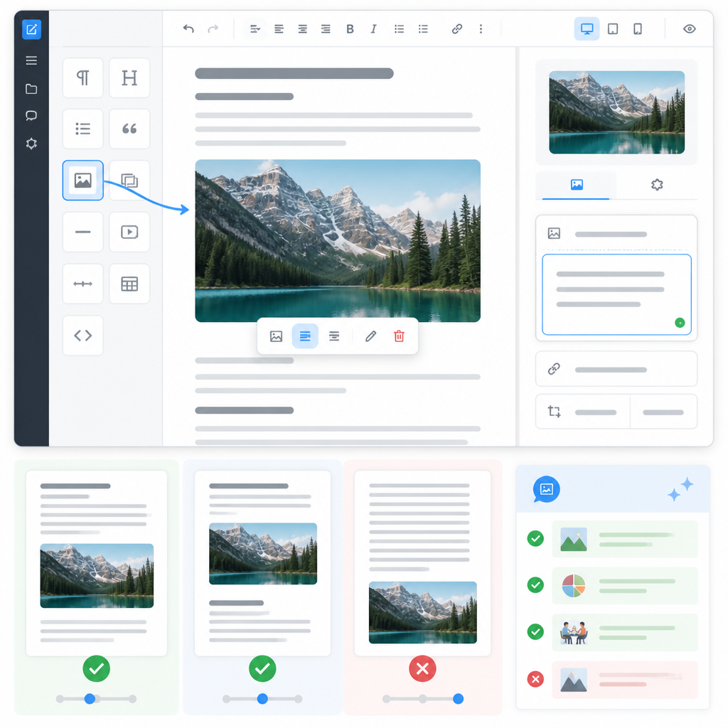Select the divider line block
Image resolution: width=728 pixels, height=728 pixels.
click(x=82, y=232)
